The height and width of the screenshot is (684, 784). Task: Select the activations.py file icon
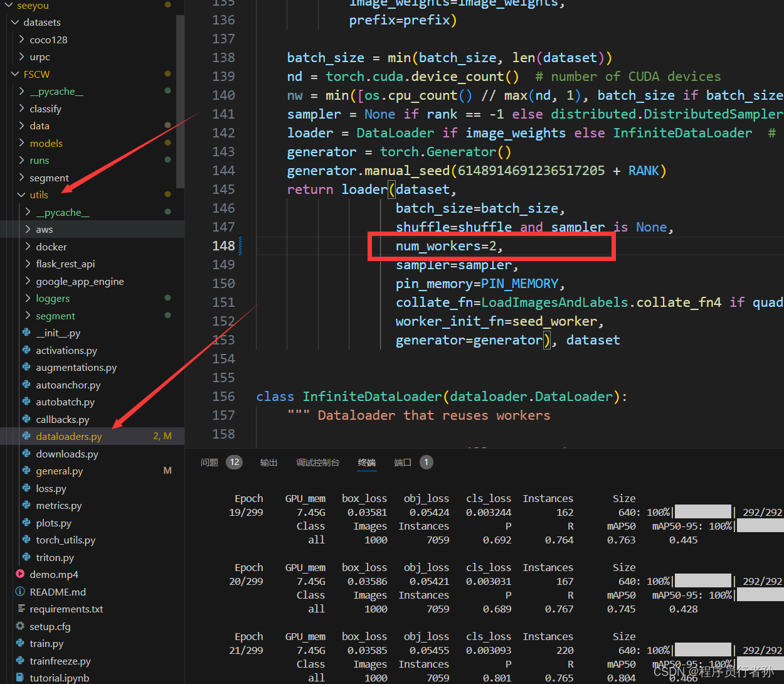[x=26, y=350]
